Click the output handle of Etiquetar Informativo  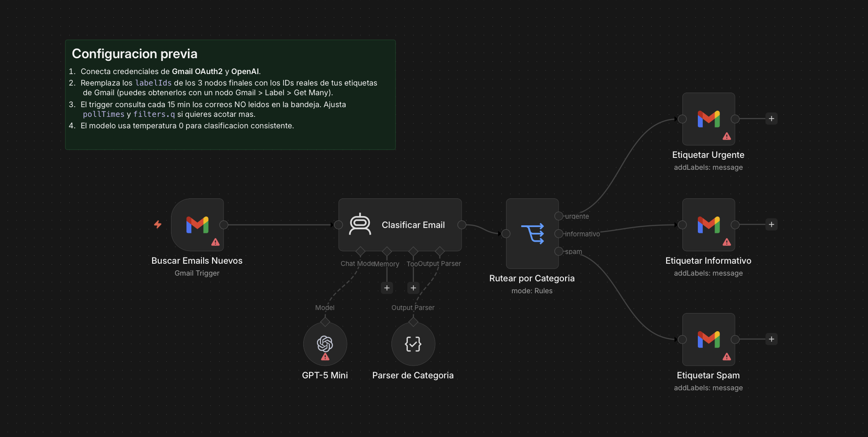735,225
